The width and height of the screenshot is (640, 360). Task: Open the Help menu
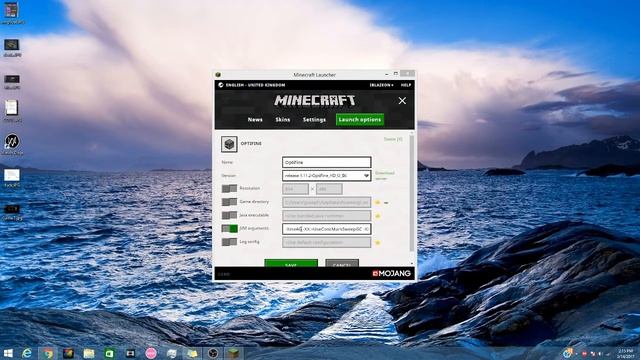(x=406, y=85)
